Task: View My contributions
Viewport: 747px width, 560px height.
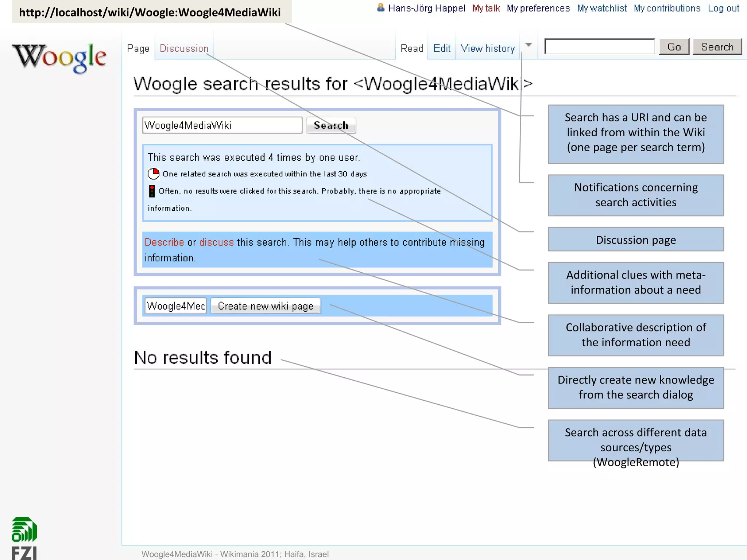Action: coord(667,8)
